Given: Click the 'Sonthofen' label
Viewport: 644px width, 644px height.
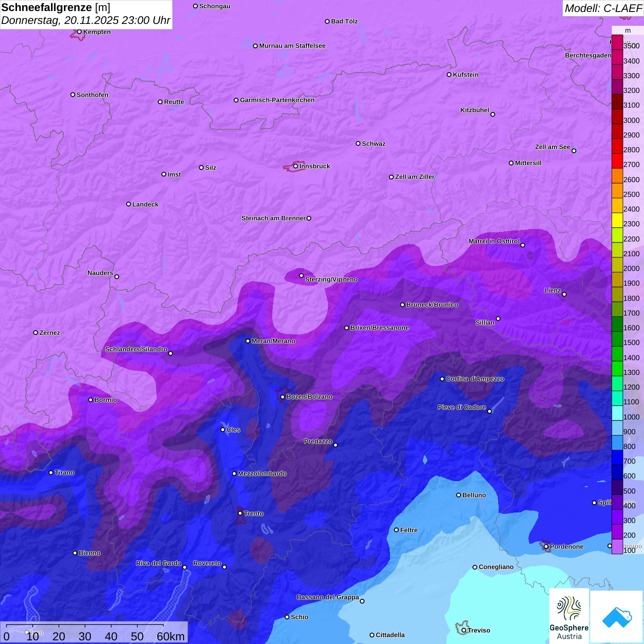Looking at the screenshot, I should [92, 95].
